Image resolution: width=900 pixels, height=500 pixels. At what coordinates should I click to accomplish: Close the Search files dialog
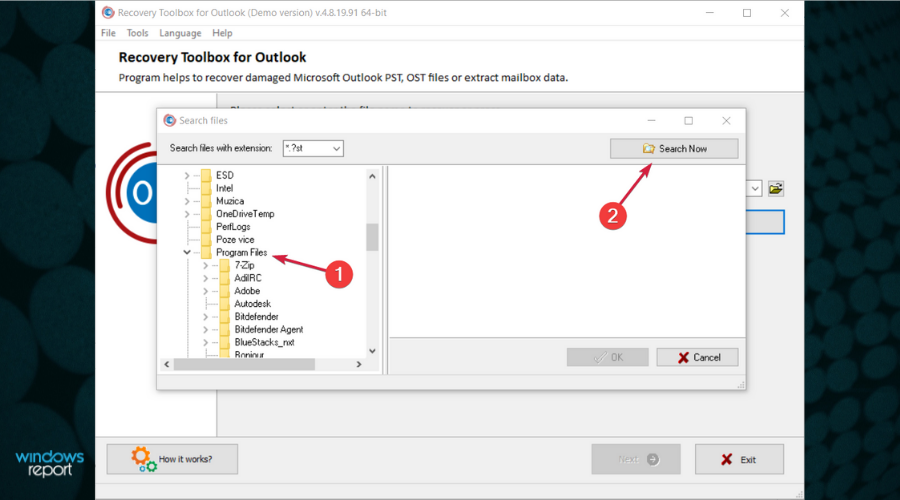(726, 121)
